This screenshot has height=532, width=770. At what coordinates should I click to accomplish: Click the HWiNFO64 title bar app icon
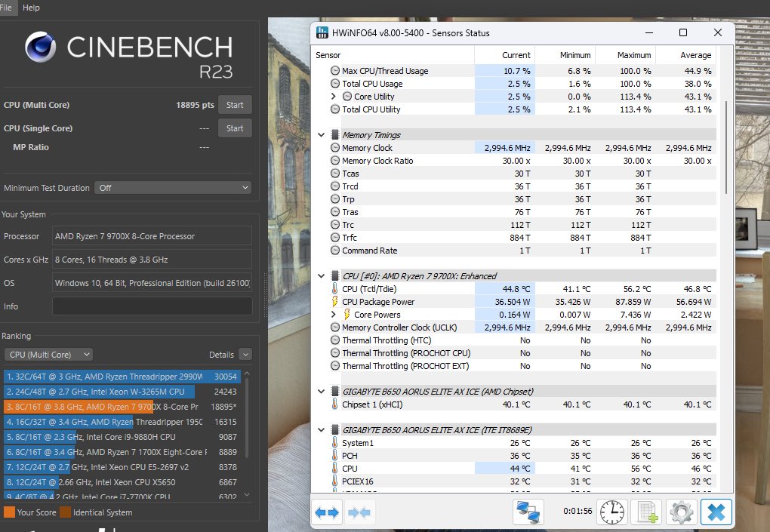322,33
